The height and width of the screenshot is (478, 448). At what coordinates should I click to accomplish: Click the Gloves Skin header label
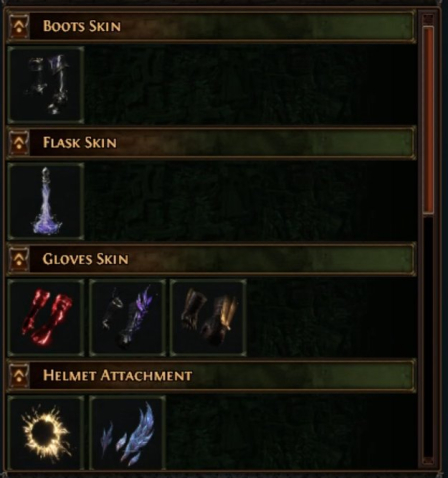coord(85,259)
